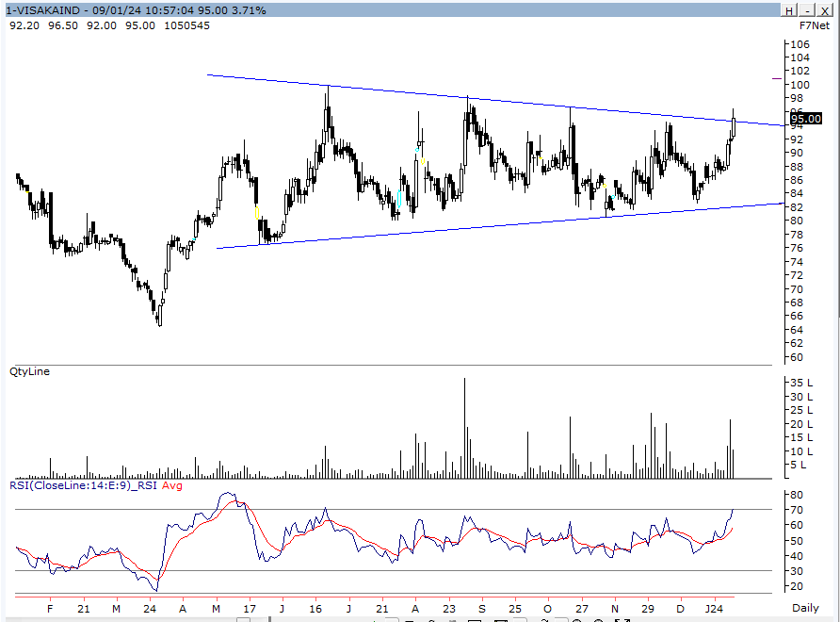Click the F month label on the date axis
This screenshot has height=622, width=840.
pyautogui.click(x=50, y=609)
